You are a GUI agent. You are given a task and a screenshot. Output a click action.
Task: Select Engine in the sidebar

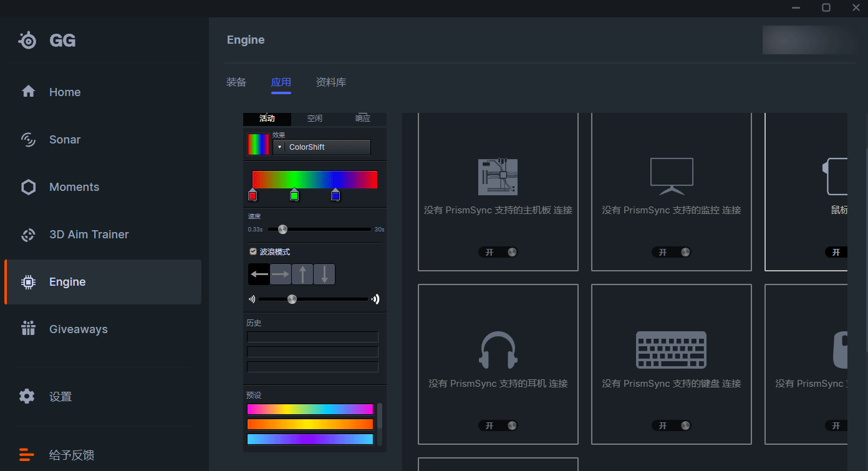pos(103,282)
